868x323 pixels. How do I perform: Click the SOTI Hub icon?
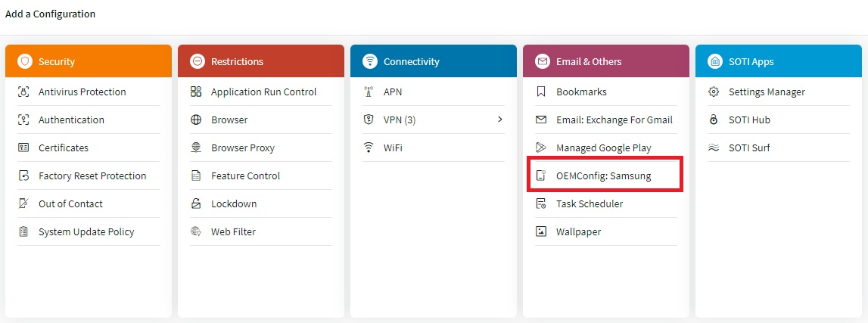714,120
